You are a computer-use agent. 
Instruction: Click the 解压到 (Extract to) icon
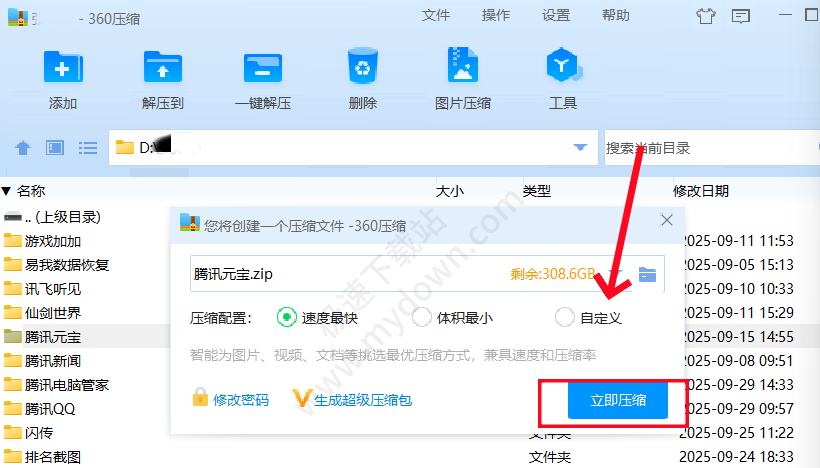click(x=163, y=67)
